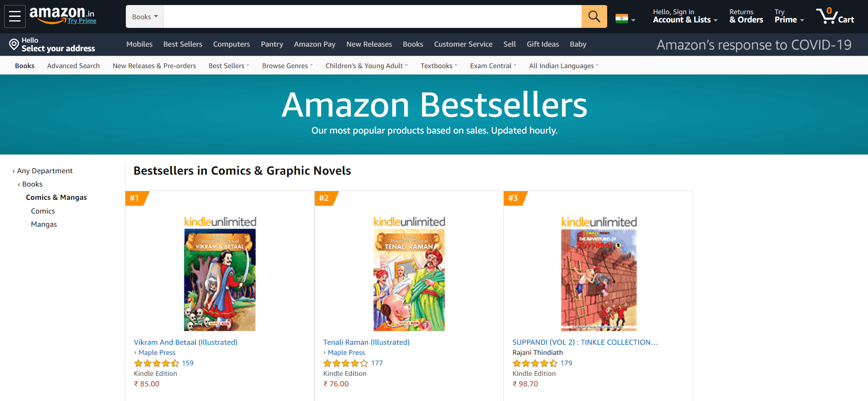Select Comics in the sidebar categories
This screenshot has height=401, width=868.
(x=43, y=211)
